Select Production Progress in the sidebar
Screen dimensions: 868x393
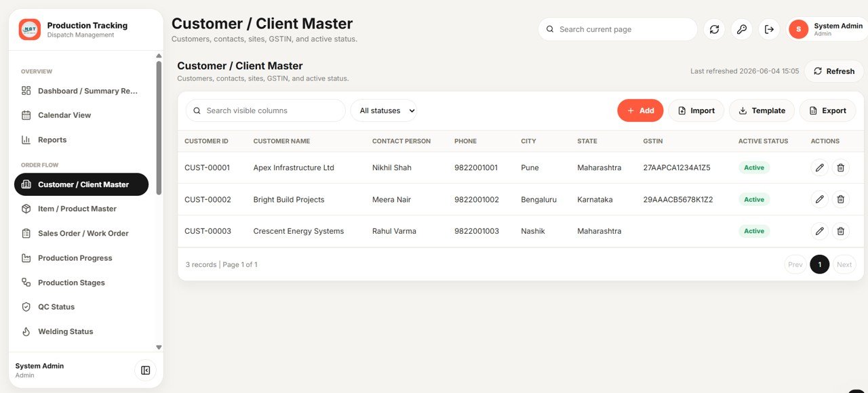pos(81,258)
